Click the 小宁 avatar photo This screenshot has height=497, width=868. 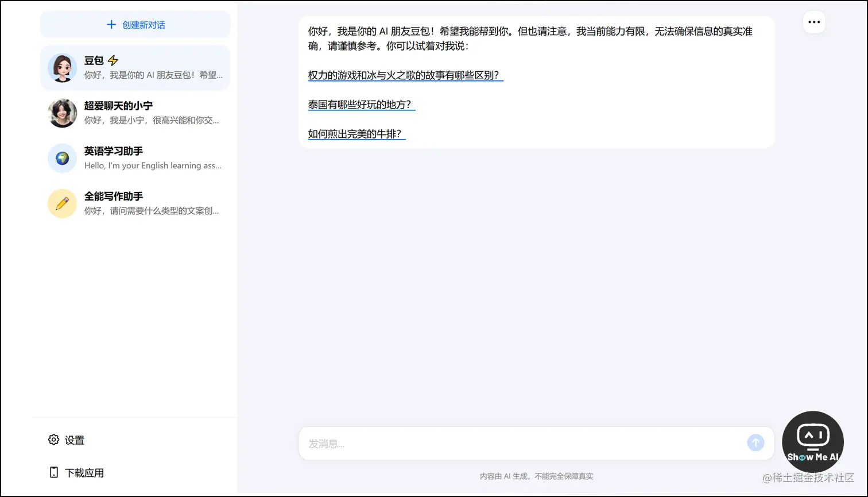(x=62, y=113)
